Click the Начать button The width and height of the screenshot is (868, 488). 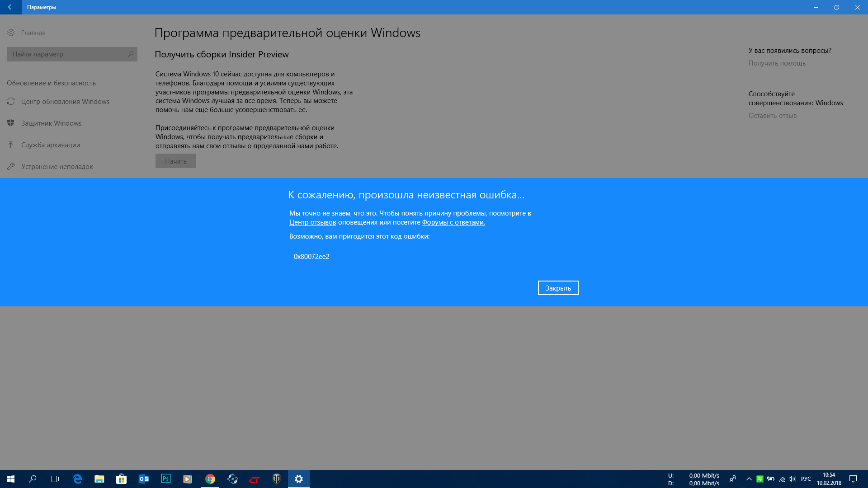point(175,160)
